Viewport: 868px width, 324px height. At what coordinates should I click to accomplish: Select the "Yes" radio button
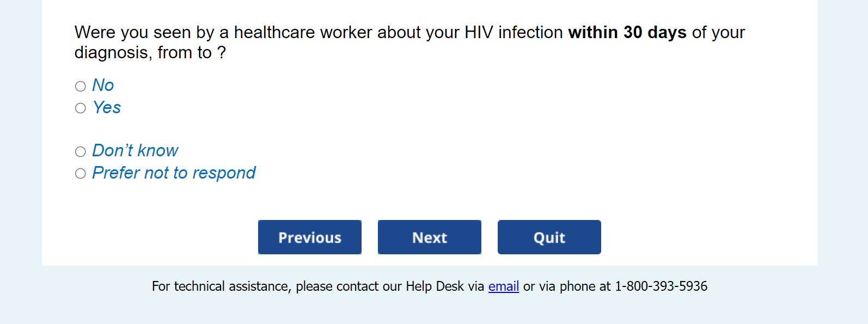(x=81, y=108)
